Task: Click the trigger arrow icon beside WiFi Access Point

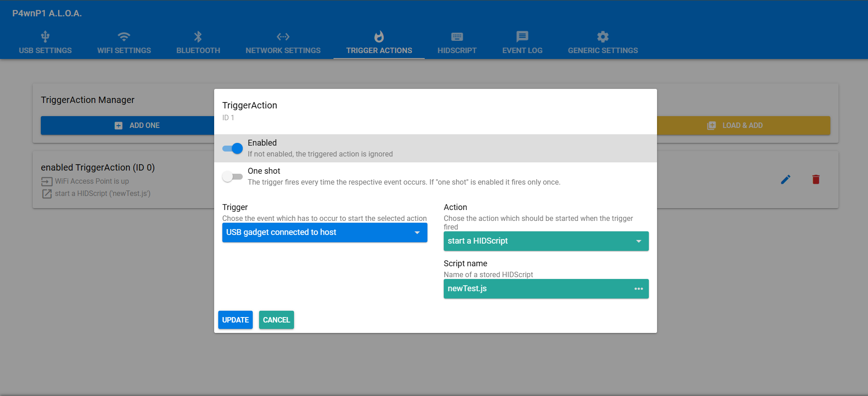Action: click(47, 181)
